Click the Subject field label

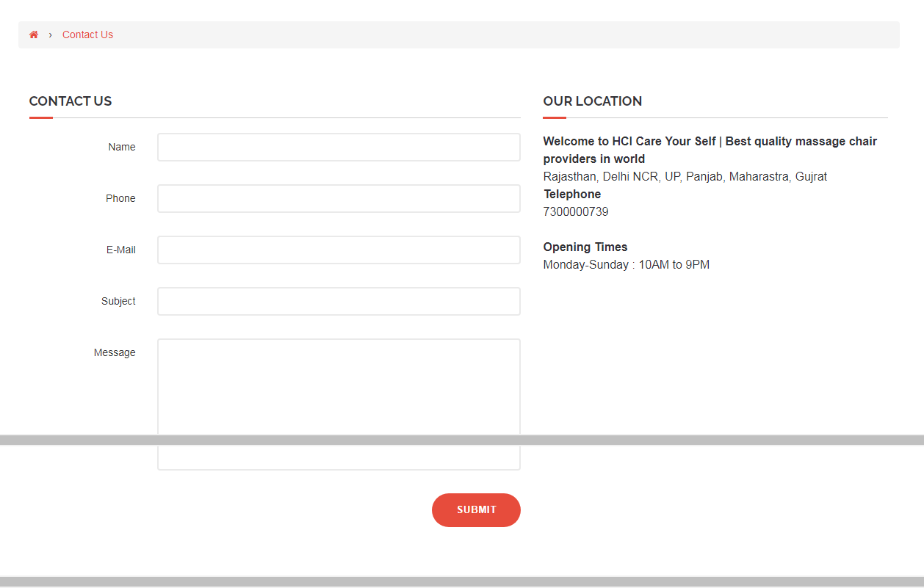click(118, 301)
